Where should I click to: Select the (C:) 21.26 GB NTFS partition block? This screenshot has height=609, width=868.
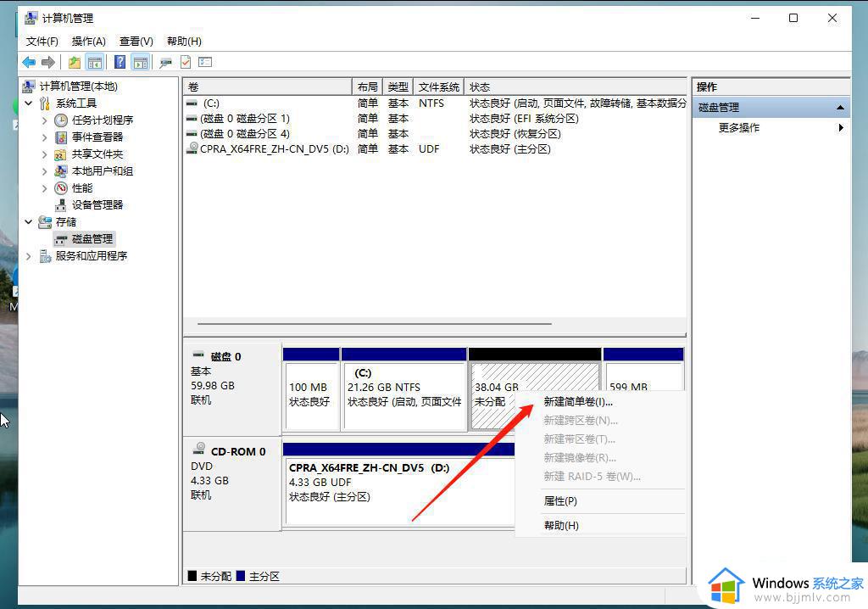pos(404,389)
